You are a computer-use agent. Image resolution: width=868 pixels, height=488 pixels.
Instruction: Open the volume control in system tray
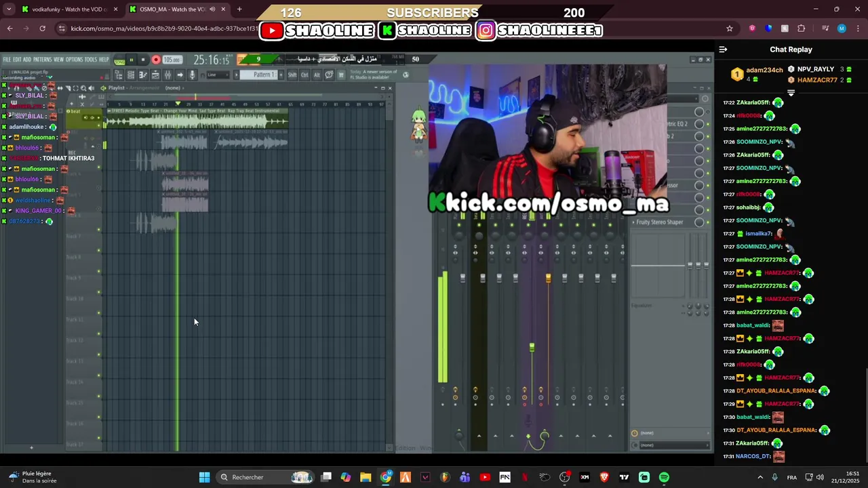pos(820,477)
